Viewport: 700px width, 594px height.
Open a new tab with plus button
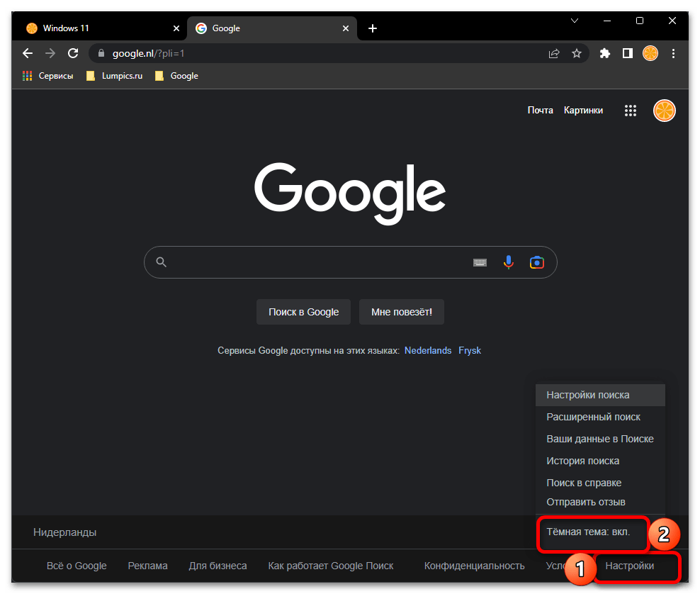373,28
